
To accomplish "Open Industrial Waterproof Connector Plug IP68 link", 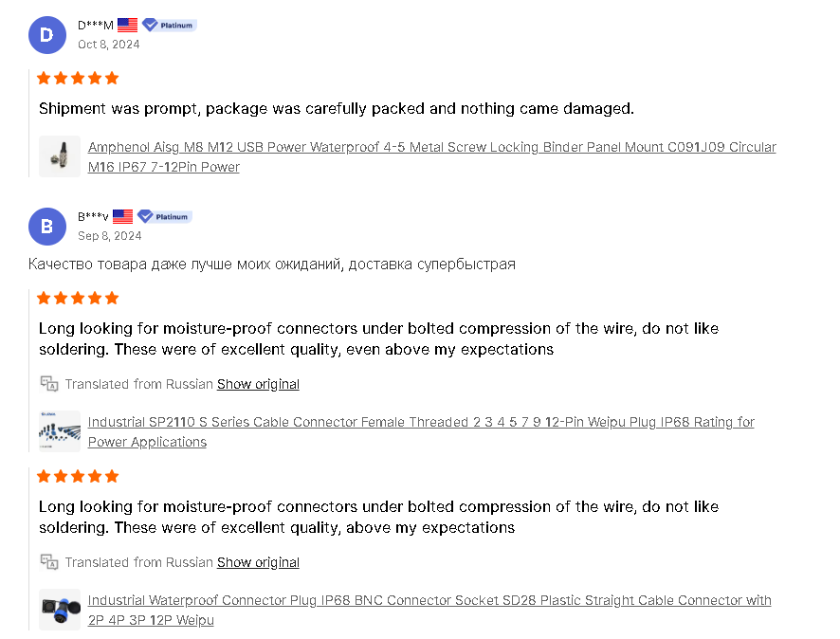I will click(429, 601).
